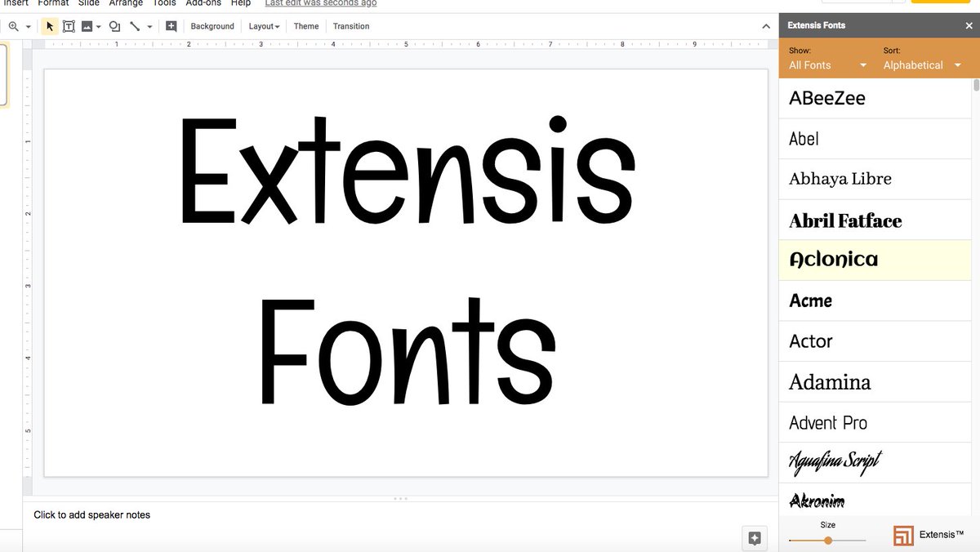Viewport: 980px width, 552px height.
Task: Open the Sort Alphabetical dropdown
Action: 923,65
